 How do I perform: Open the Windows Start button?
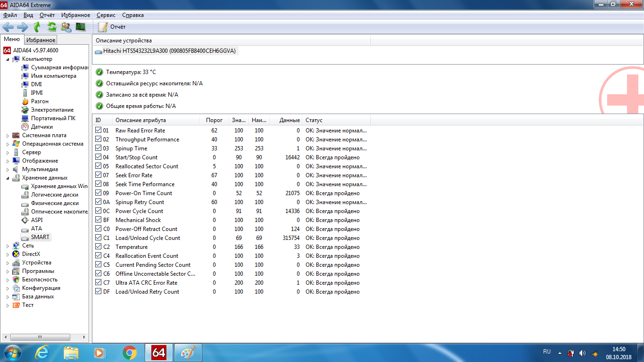[12, 353]
